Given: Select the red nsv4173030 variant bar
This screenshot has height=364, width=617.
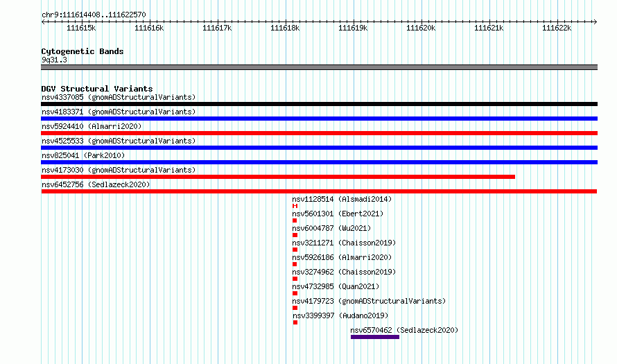Looking at the screenshot, I should (278, 177).
